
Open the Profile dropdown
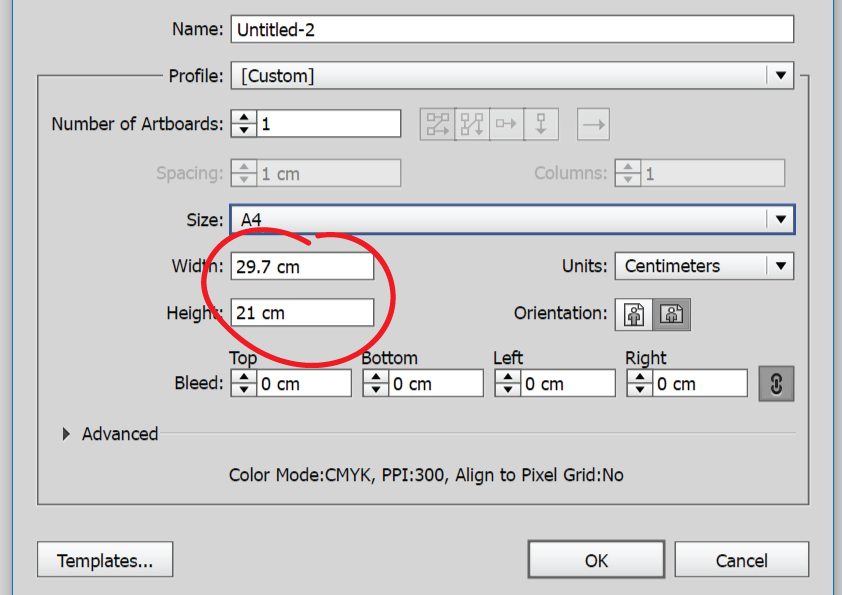[x=512, y=76]
